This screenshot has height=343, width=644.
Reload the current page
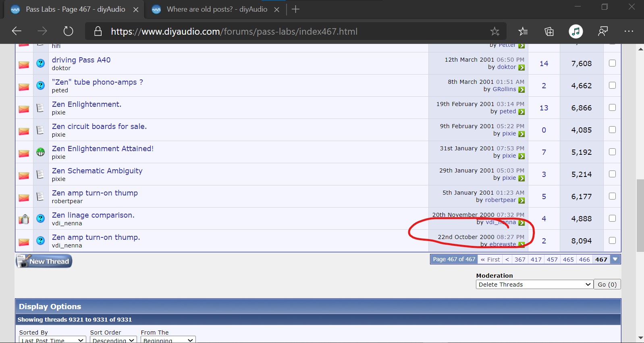coord(68,31)
